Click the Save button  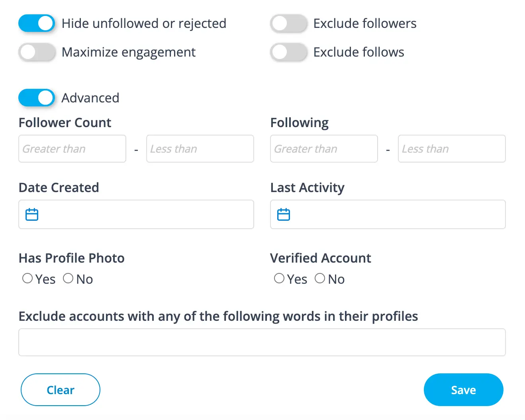coord(463,390)
